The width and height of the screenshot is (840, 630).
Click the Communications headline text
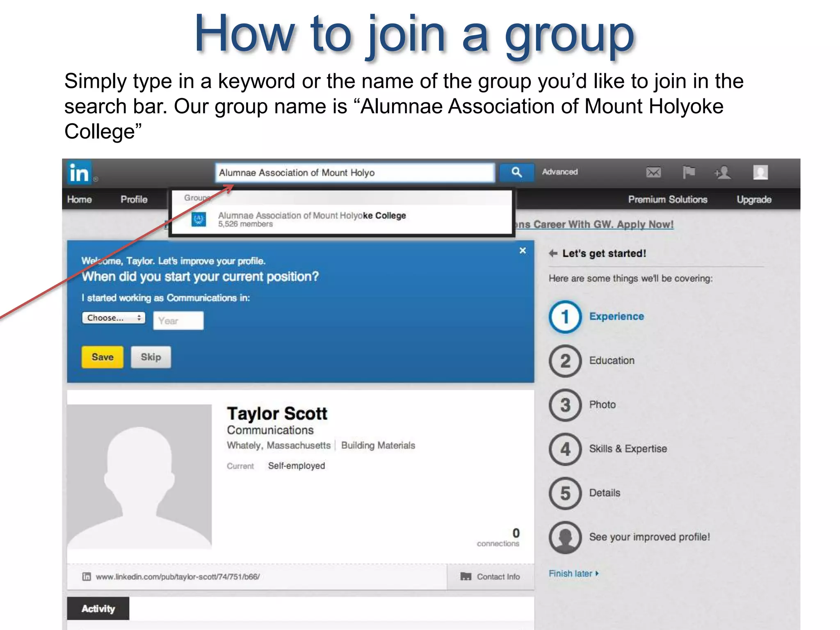[x=270, y=430]
